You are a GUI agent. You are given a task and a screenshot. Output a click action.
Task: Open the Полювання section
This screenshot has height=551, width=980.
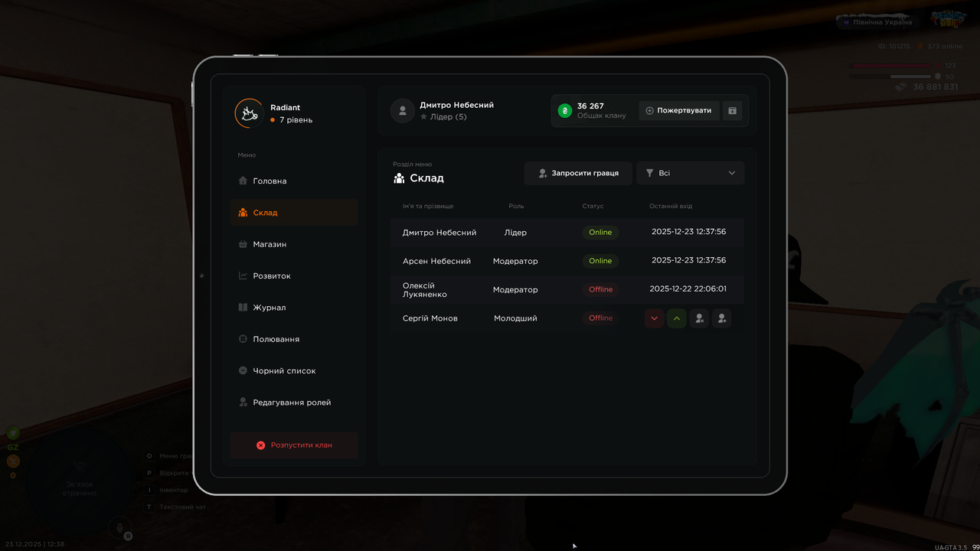pyautogui.click(x=294, y=339)
